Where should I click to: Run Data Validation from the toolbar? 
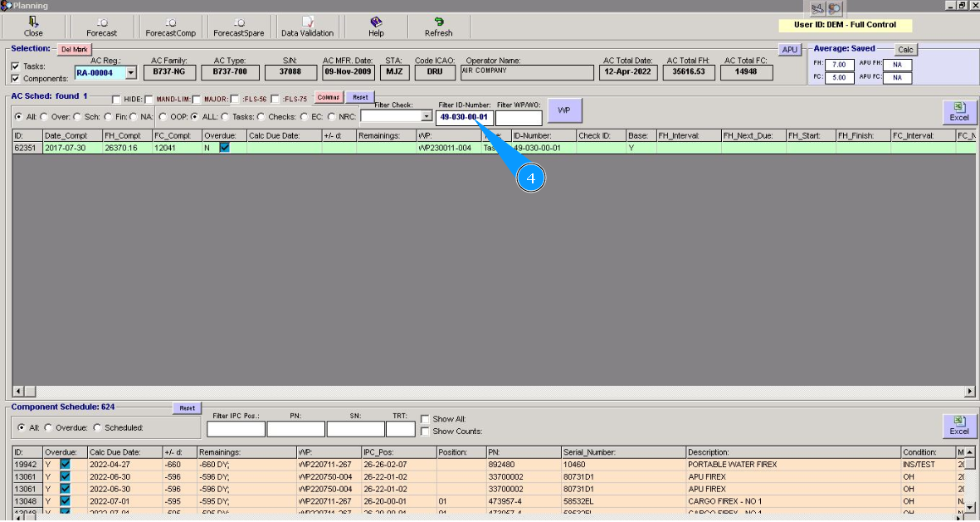click(x=307, y=27)
